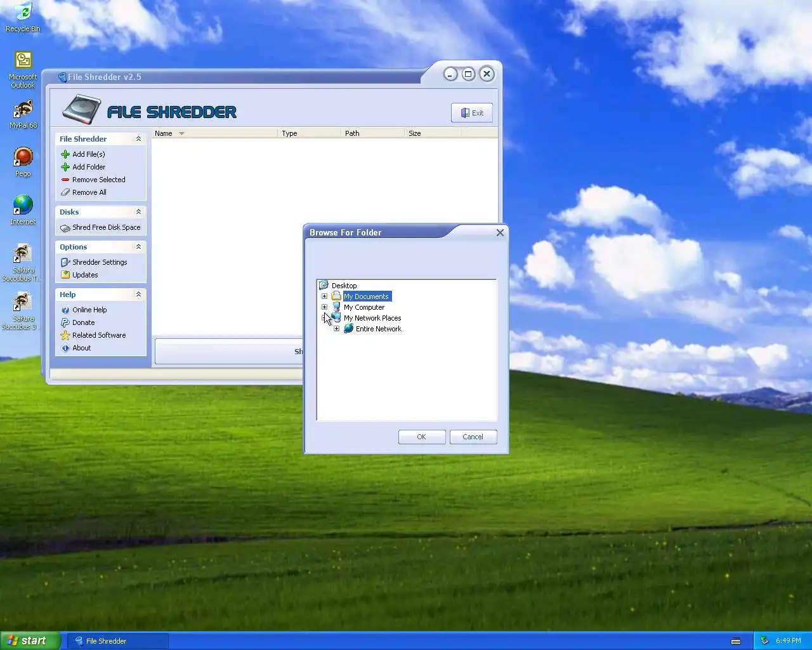Click the Updates package icon
This screenshot has height=650, width=812.
point(65,275)
